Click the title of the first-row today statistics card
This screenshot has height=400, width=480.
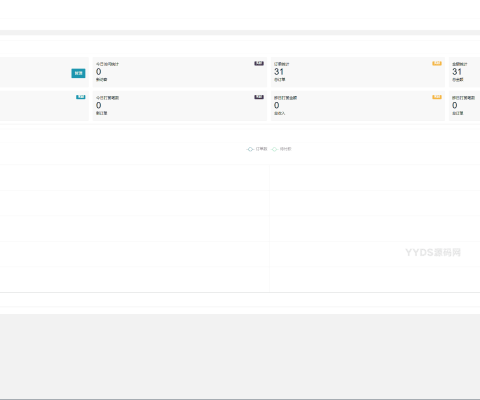(107, 64)
